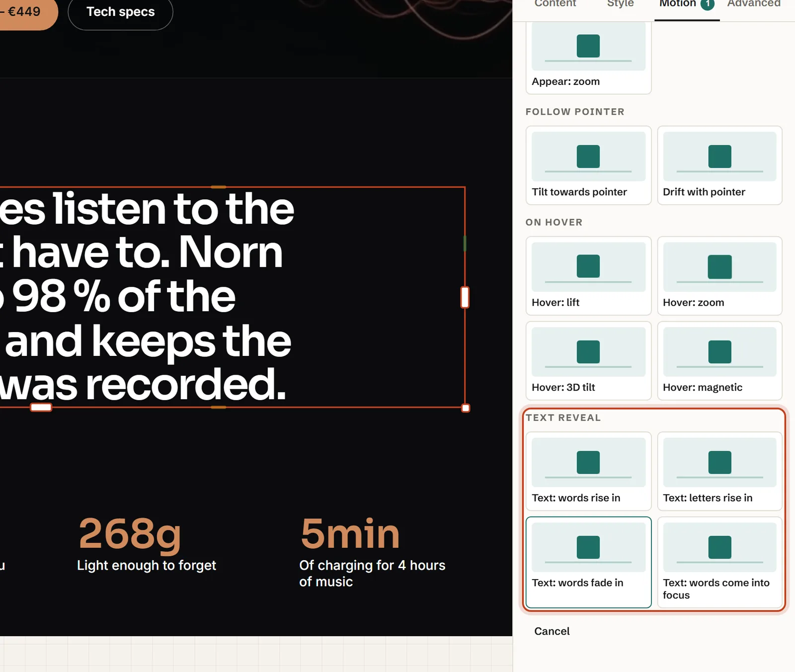The height and width of the screenshot is (672, 795).
Task: Click the bottom-right corner handle of headline
Action: click(466, 408)
